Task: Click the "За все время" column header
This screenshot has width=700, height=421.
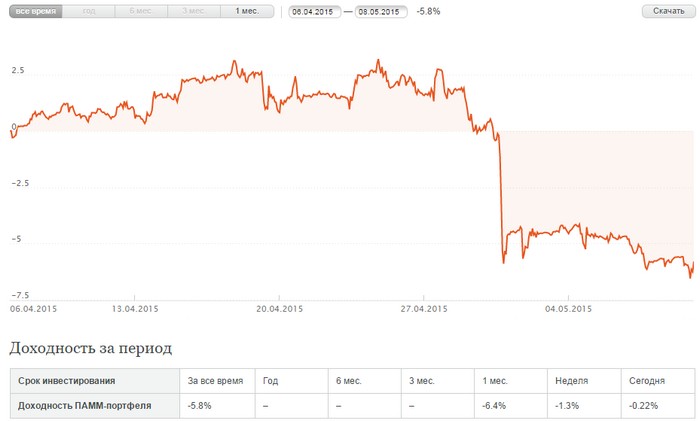Action: (x=216, y=381)
